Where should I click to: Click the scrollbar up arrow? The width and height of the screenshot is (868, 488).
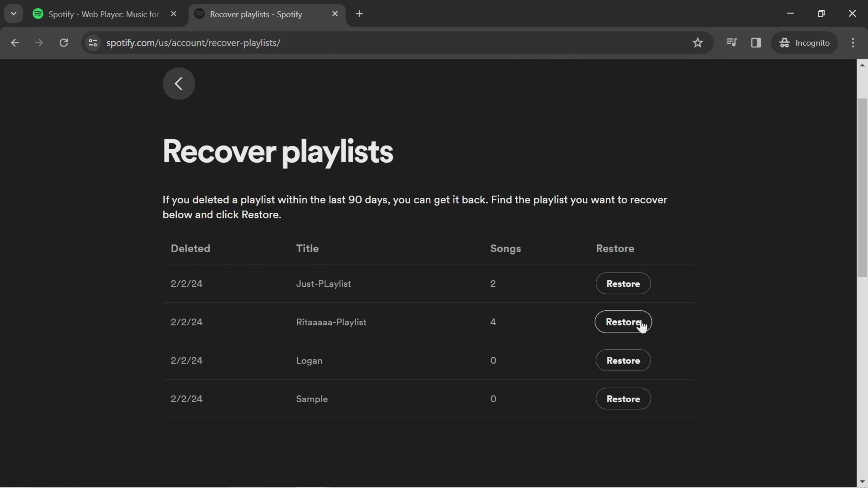point(862,65)
